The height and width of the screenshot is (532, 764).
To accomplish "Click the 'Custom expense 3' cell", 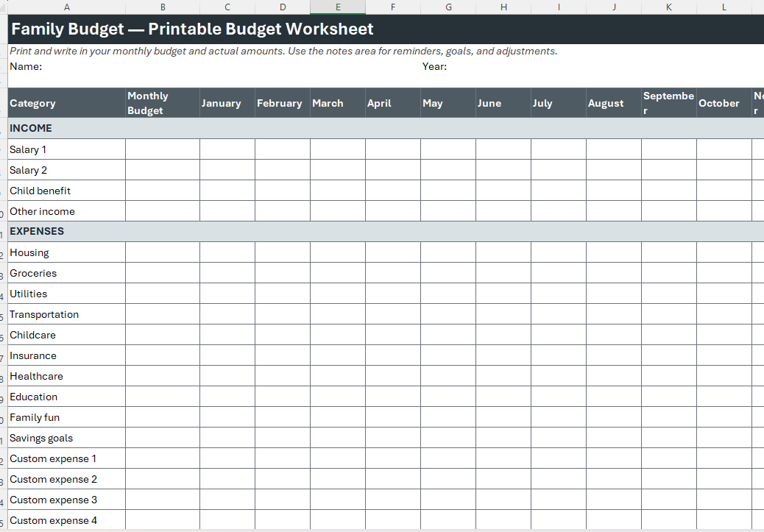I will (67, 500).
